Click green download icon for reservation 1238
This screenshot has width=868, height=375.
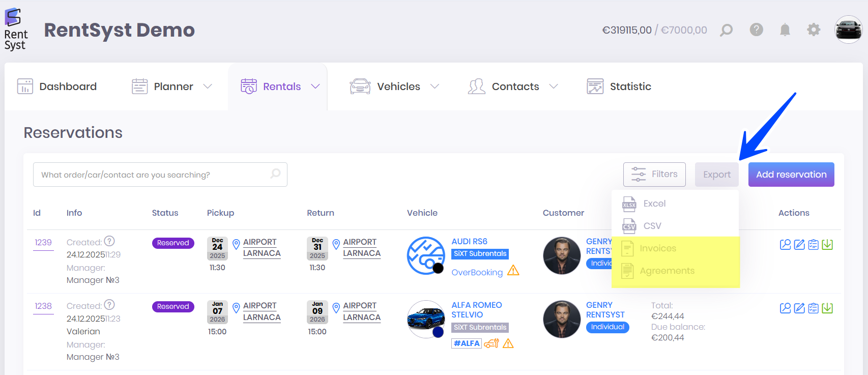point(827,308)
